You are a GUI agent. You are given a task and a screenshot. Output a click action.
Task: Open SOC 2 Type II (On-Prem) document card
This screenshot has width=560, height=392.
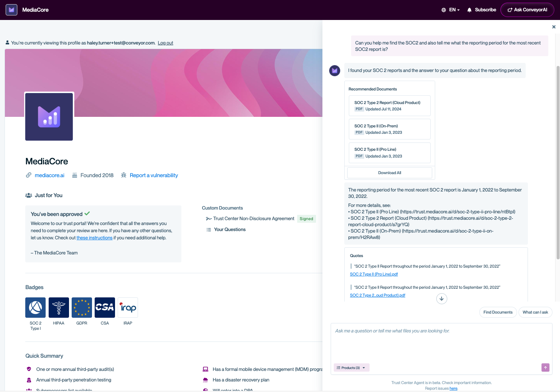click(390, 129)
